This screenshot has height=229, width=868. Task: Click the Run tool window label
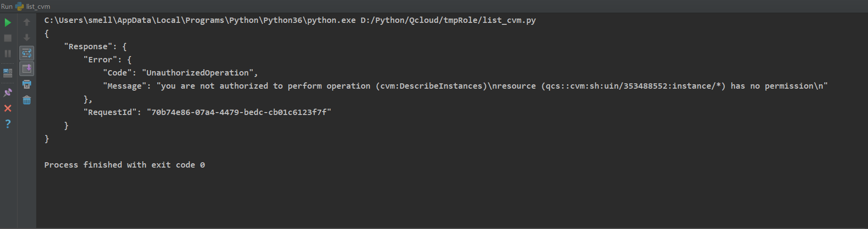click(x=7, y=6)
